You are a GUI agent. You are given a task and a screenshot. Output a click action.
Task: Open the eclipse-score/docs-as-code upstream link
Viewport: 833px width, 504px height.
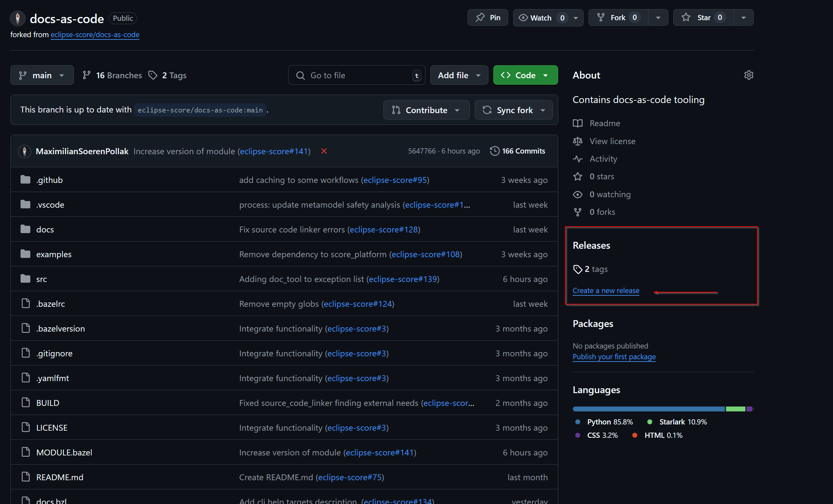95,35
